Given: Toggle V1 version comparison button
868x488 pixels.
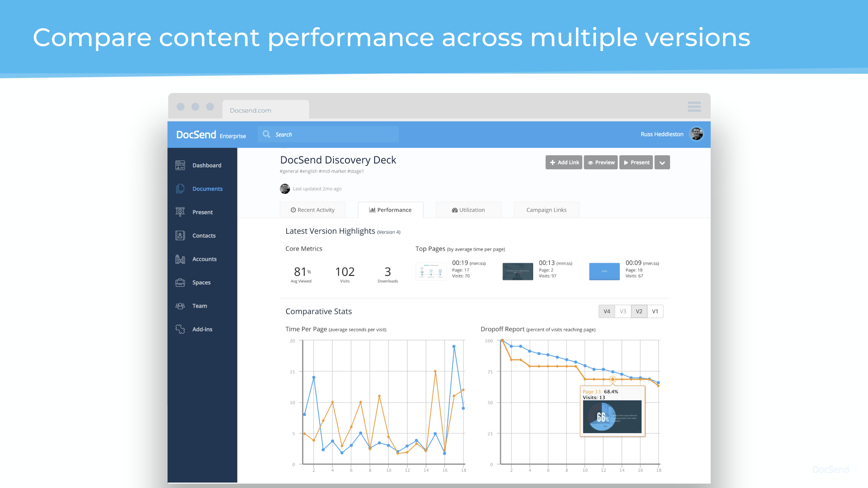Looking at the screenshot, I should 655,311.
